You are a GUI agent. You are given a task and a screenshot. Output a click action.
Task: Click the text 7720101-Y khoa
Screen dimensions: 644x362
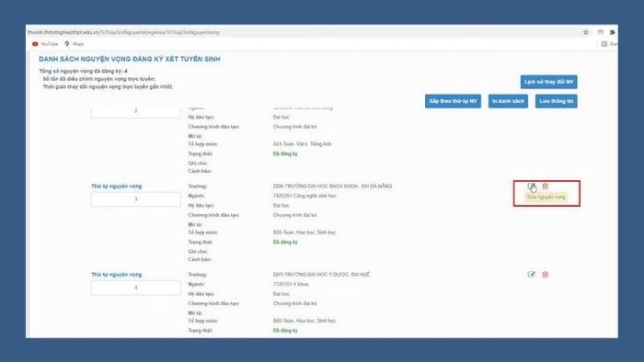pyautogui.click(x=291, y=284)
